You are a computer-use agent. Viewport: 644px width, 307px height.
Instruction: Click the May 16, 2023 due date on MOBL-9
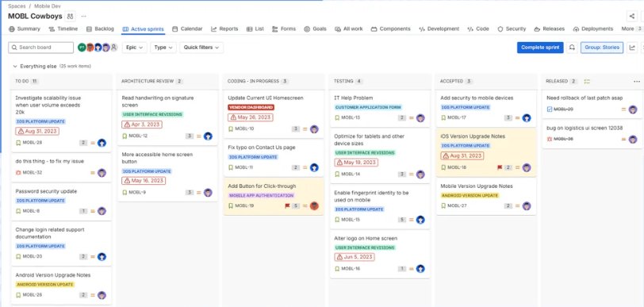(144, 181)
